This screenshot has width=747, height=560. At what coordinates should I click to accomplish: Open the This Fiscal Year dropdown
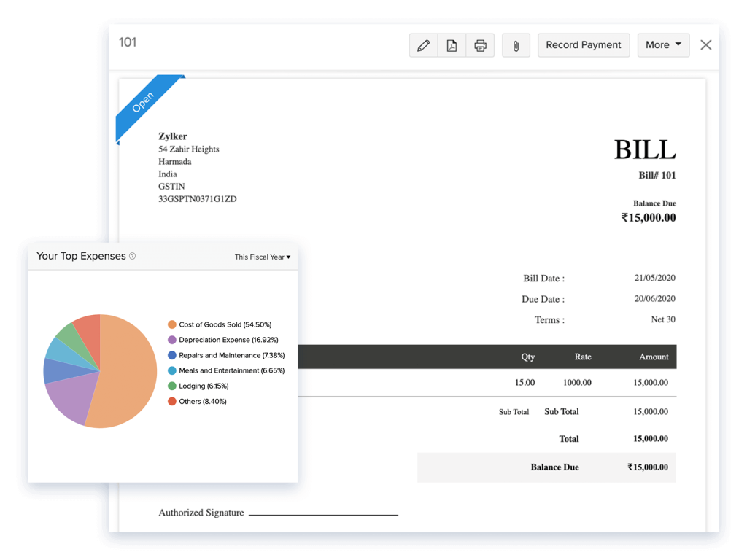point(263,257)
